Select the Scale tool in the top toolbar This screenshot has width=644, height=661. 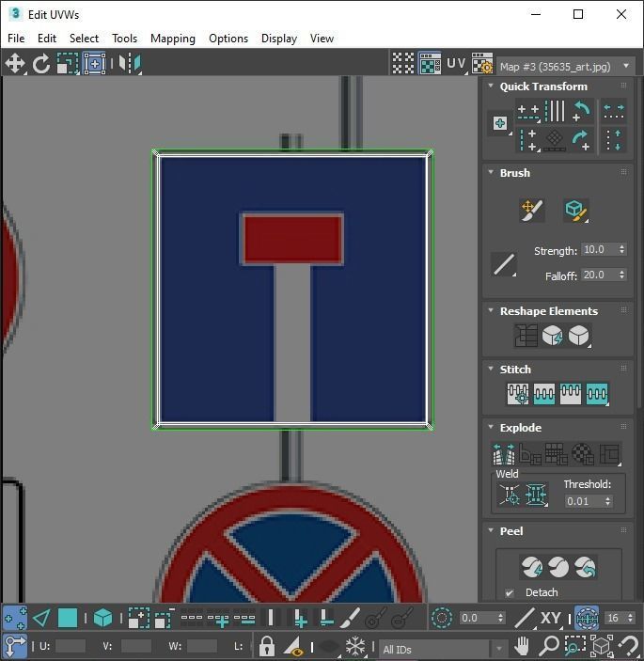pos(68,64)
